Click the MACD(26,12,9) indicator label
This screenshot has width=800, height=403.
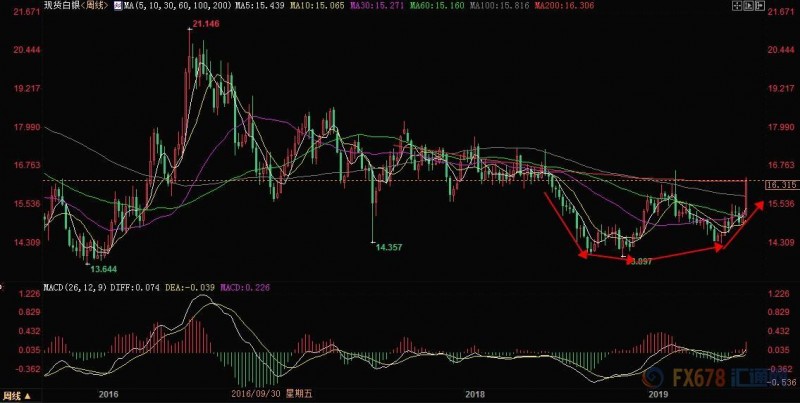pyautogui.click(x=76, y=288)
